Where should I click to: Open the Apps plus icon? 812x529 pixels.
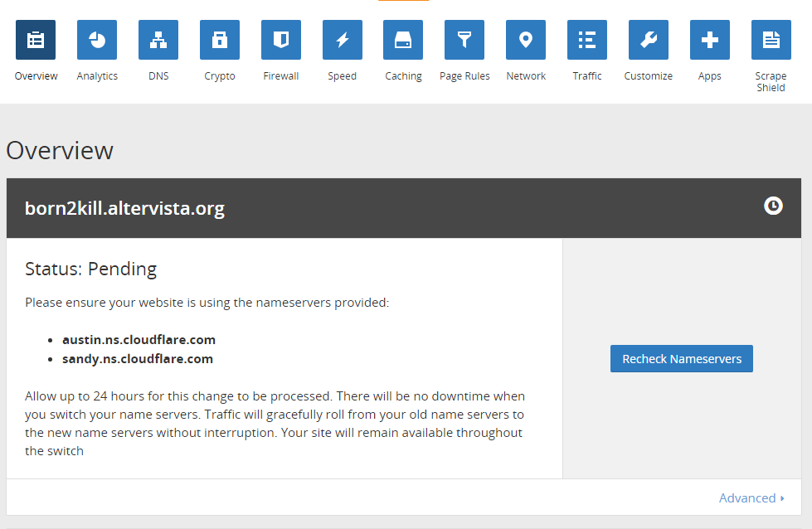pyautogui.click(x=710, y=40)
